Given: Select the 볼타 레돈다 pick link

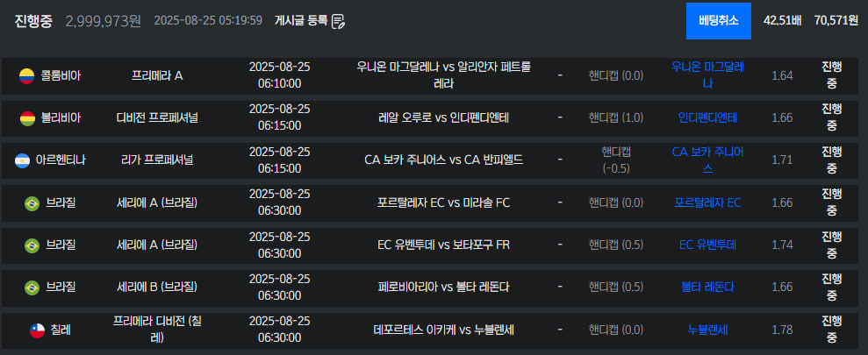Looking at the screenshot, I should [x=707, y=288].
